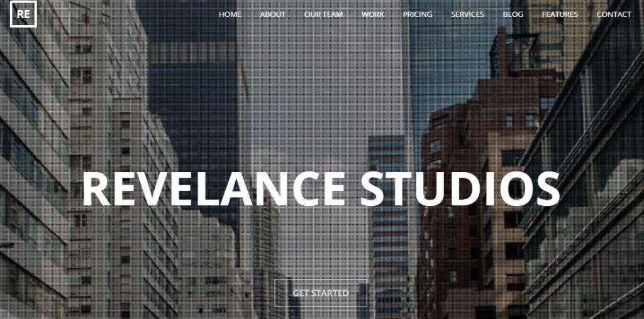This screenshot has height=319, width=644.
Task: Navigate to the Contact section
Action: click(614, 14)
